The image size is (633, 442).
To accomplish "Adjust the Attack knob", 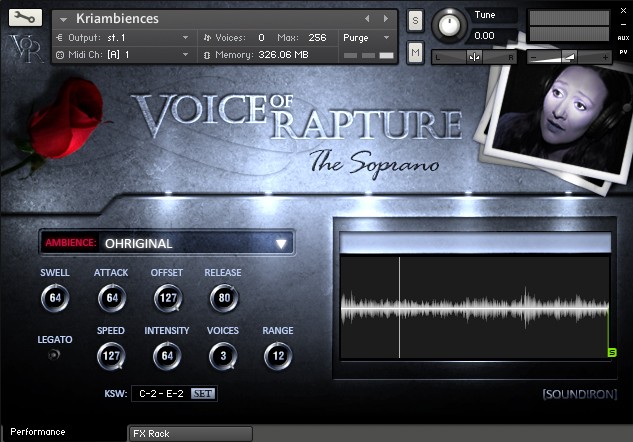I will click(x=112, y=298).
